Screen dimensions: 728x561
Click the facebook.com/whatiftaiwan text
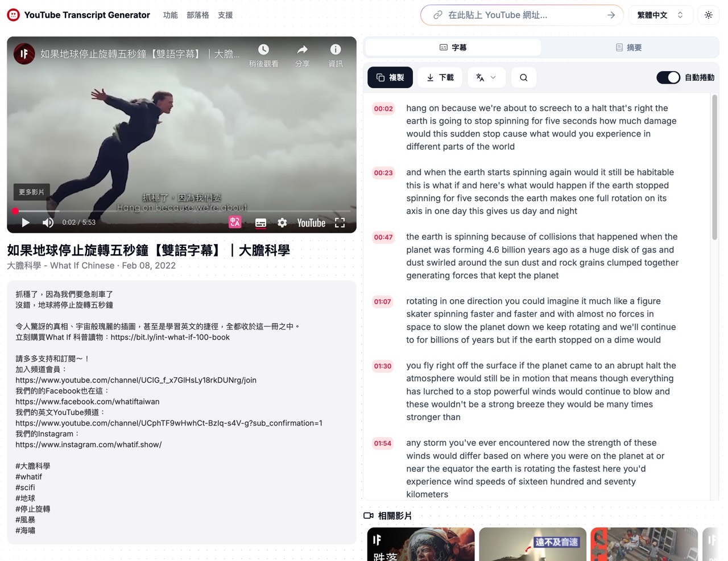coord(88,402)
